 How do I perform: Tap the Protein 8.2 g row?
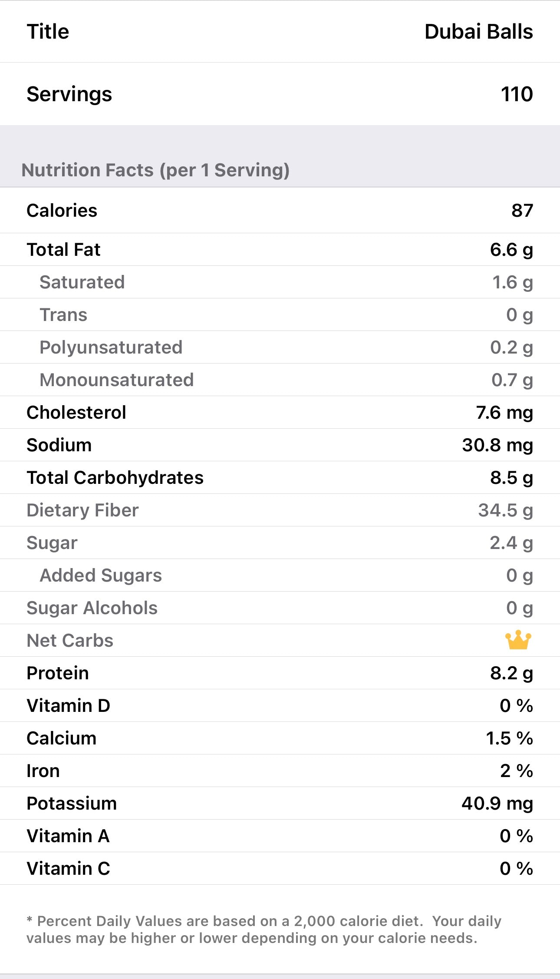[x=280, y=673]
